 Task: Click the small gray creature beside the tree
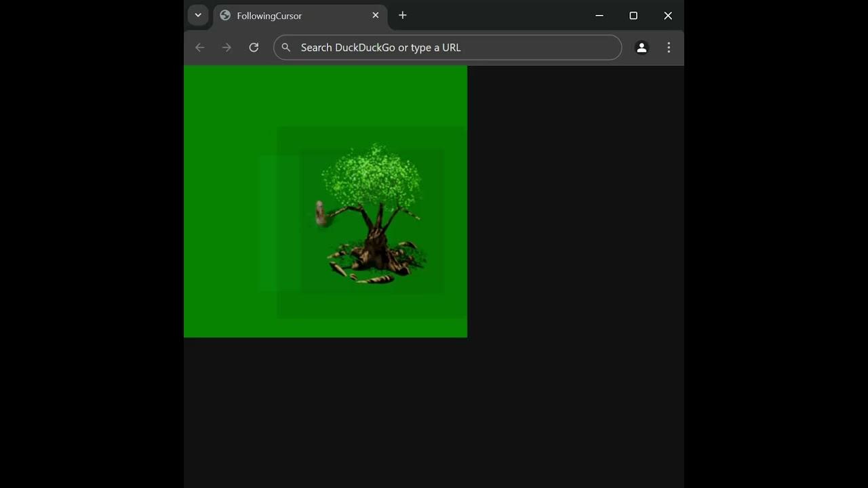[320, 213]
